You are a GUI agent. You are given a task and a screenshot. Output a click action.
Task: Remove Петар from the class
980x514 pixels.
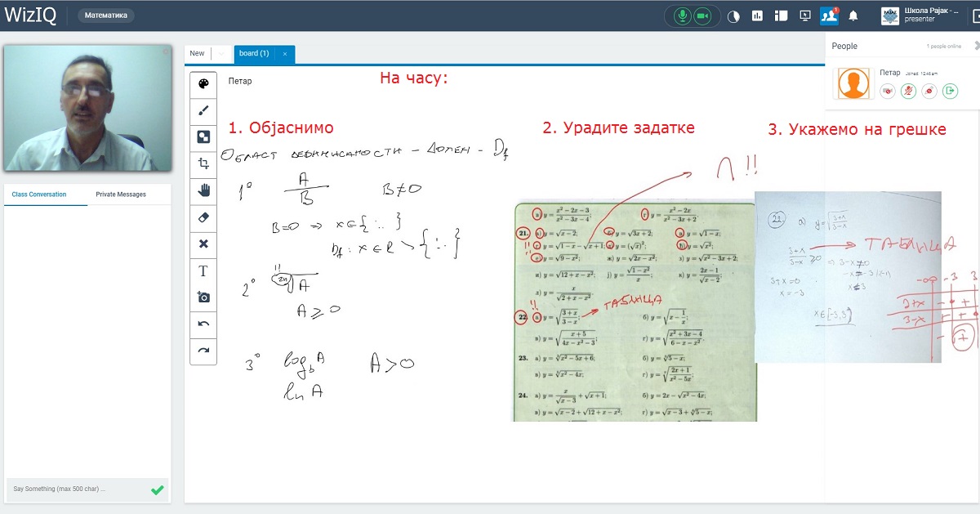coord(949,91)
